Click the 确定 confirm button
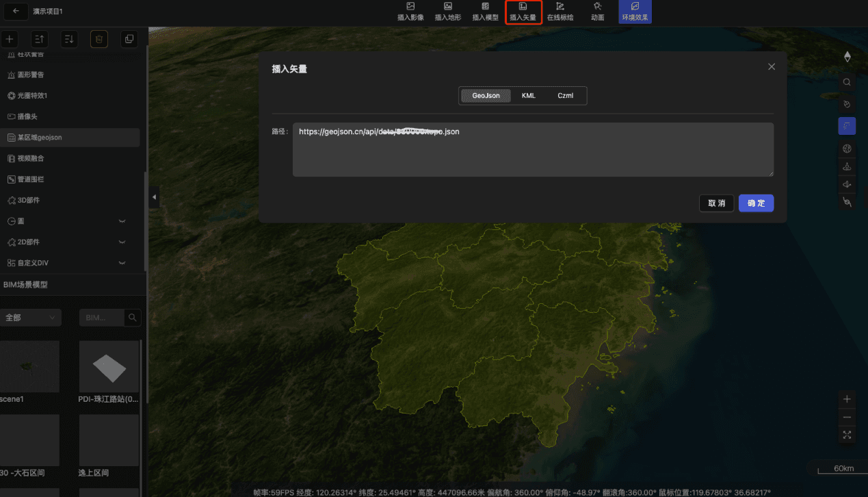The image size is (868, 497). click(756, 203)
